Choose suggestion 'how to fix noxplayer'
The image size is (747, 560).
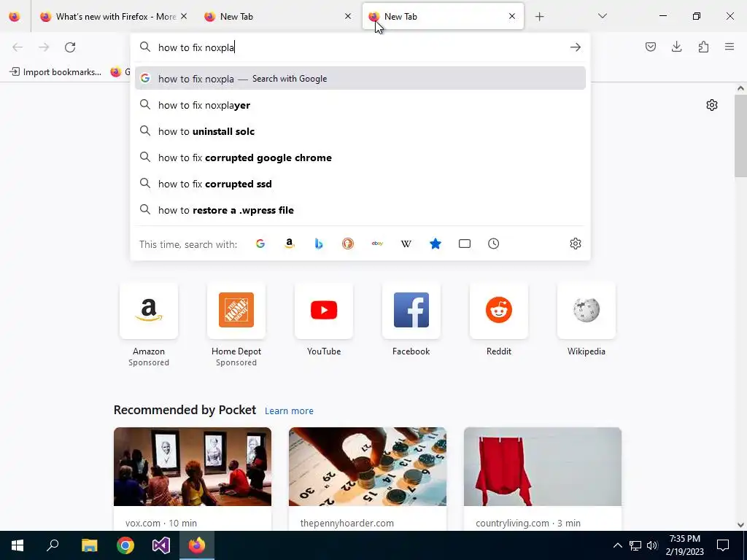coord(360,105)
